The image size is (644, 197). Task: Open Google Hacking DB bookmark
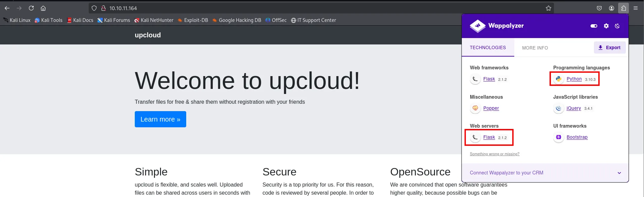[237, 20]
